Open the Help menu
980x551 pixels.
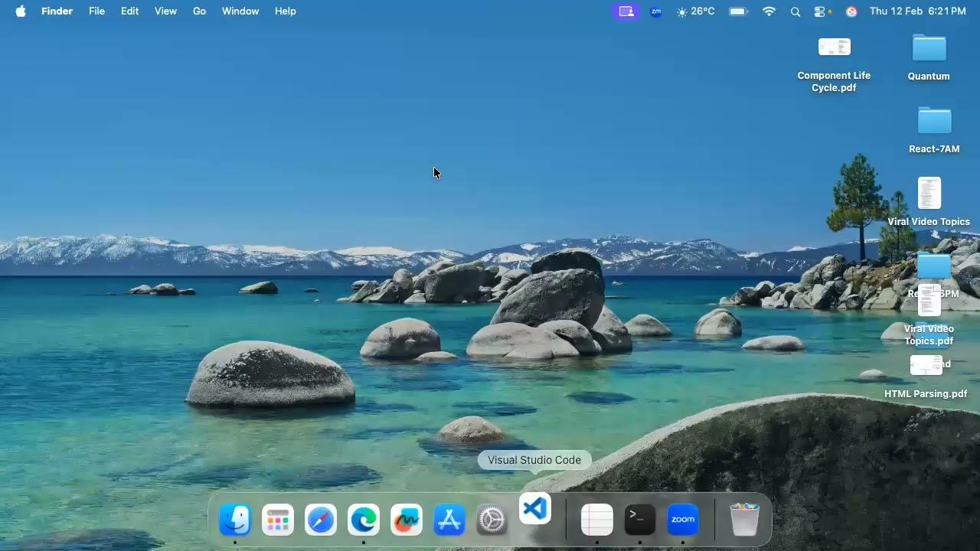pos(286,11)
